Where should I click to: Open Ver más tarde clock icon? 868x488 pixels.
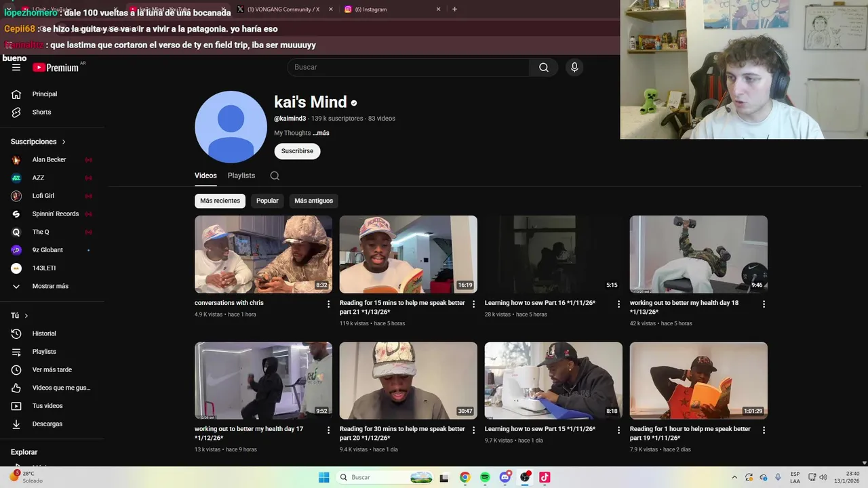coord(16,369)
